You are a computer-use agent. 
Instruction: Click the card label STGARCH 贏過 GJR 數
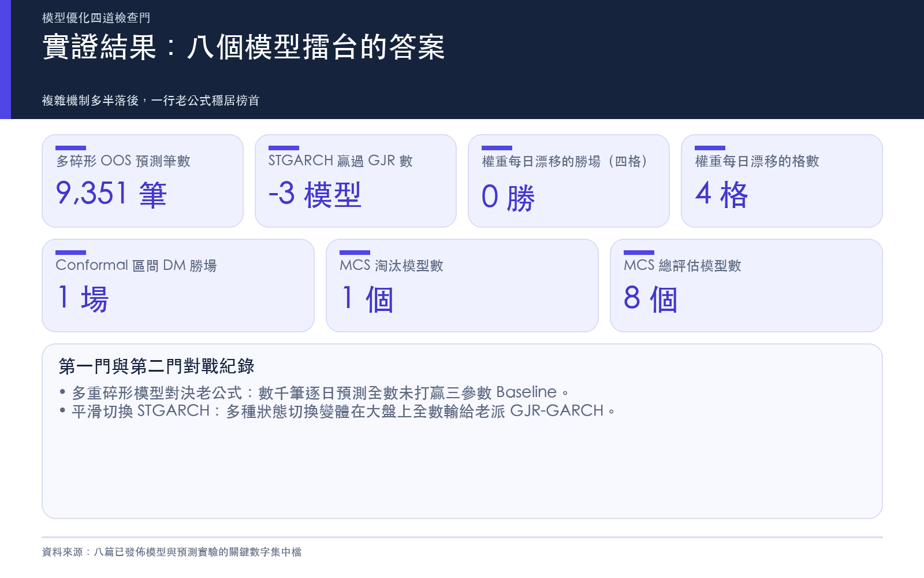point(341,161)
